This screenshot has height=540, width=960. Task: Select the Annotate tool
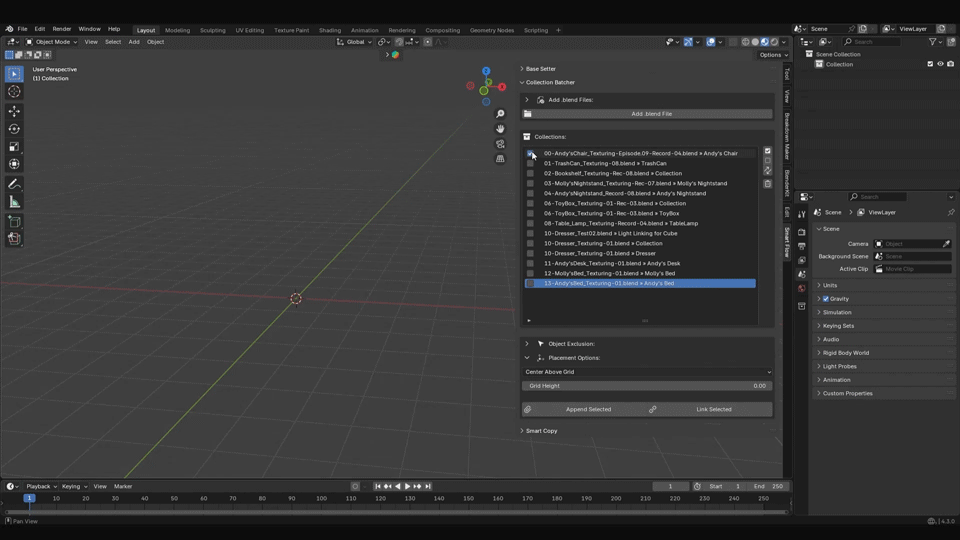point(14,184)
